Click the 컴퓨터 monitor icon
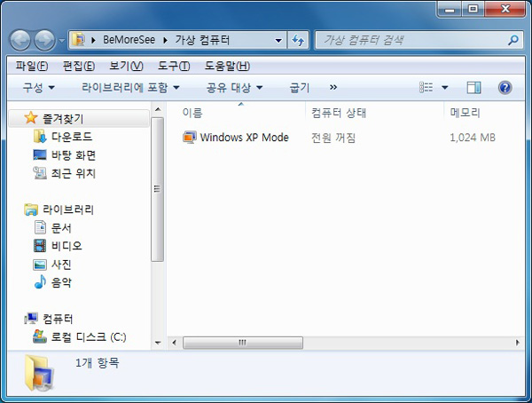 (x=31, y=319)
